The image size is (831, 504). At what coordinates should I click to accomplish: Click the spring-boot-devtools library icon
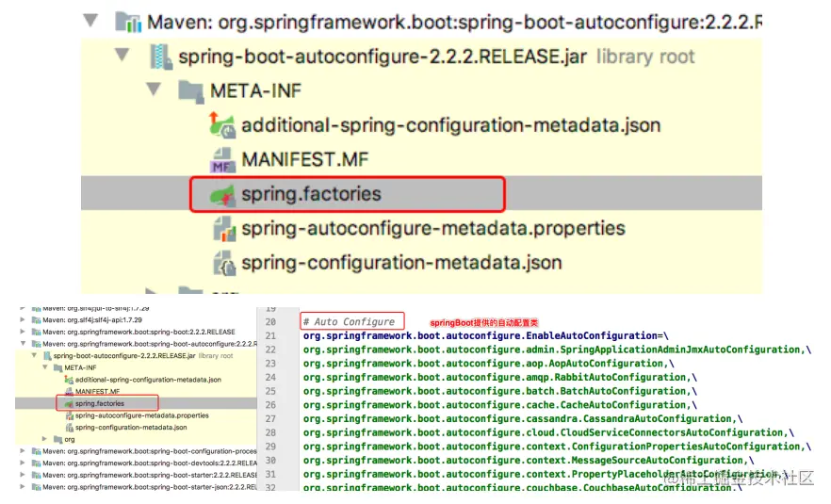[x=36, y=463]
